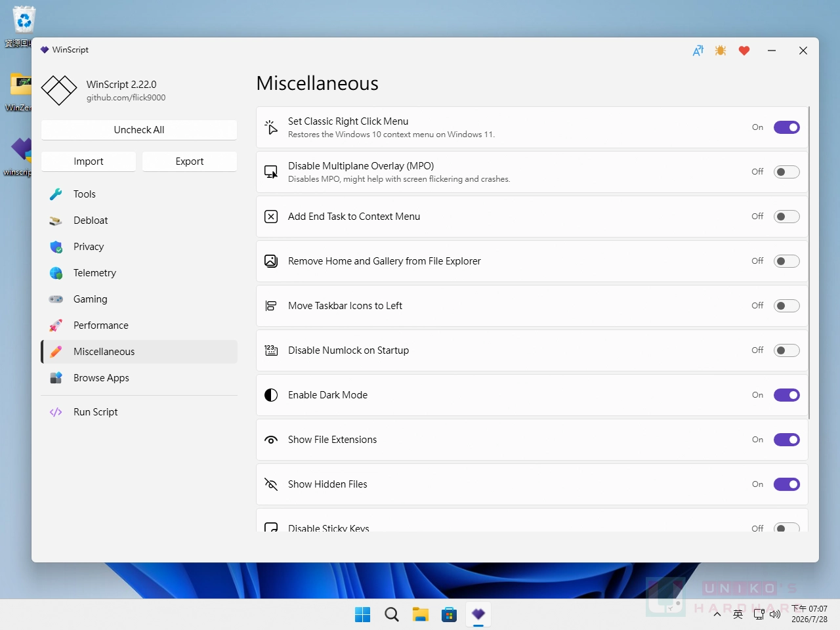Click the 'Show File Extensions' label

[333, 440]
